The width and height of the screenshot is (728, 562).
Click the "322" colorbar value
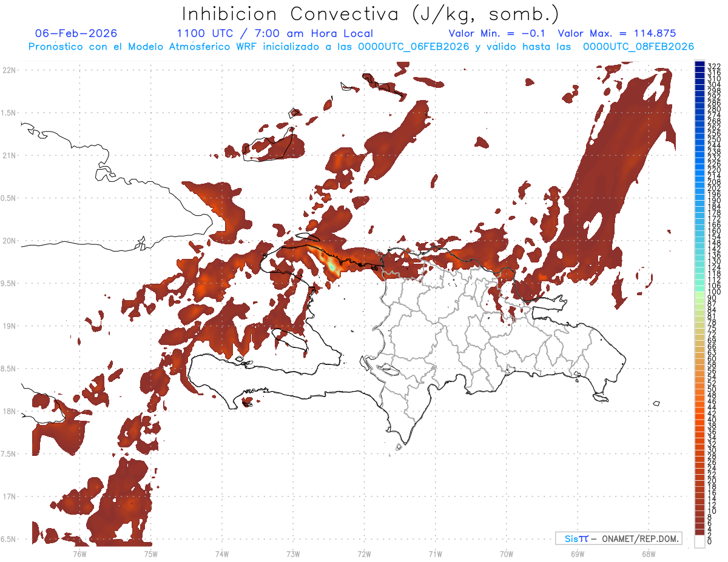tap(713, 65)
